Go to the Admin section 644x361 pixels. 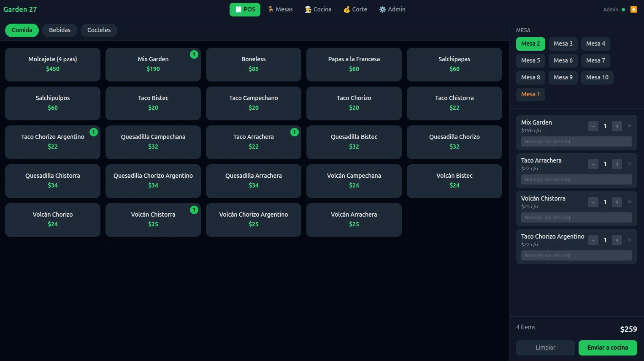[x=392, y=9]
